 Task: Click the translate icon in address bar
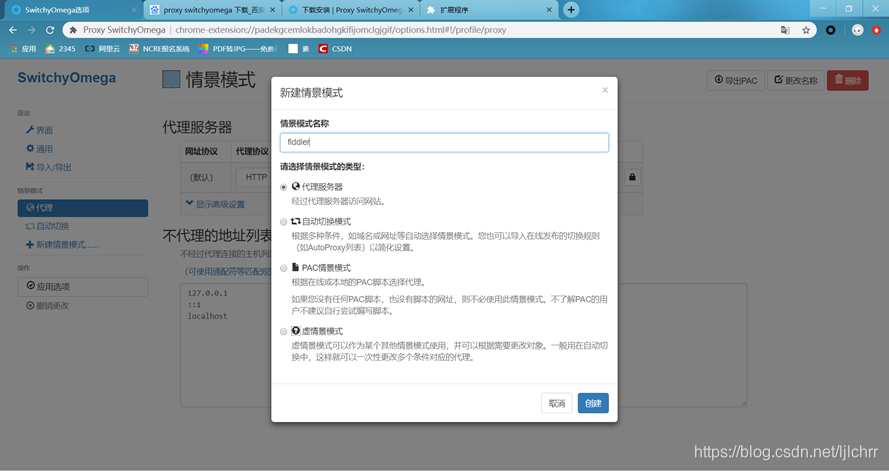pos(785,30)
